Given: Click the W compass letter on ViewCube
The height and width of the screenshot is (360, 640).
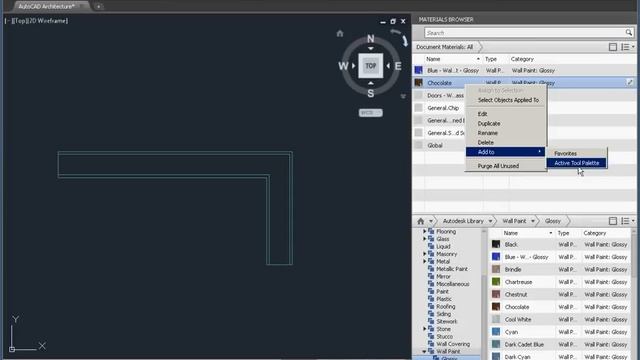Looking at the screenshot, I should pyautogui.click(x=343, y=66).
